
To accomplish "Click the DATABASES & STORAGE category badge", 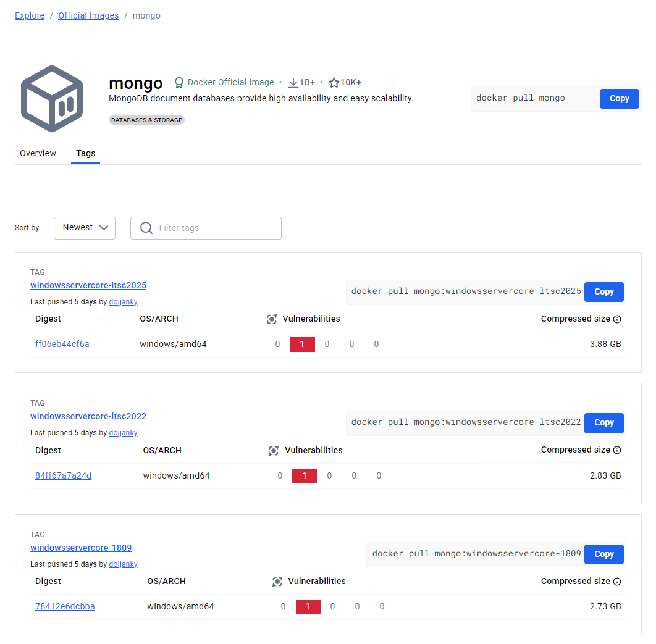I will click(146, 120).
